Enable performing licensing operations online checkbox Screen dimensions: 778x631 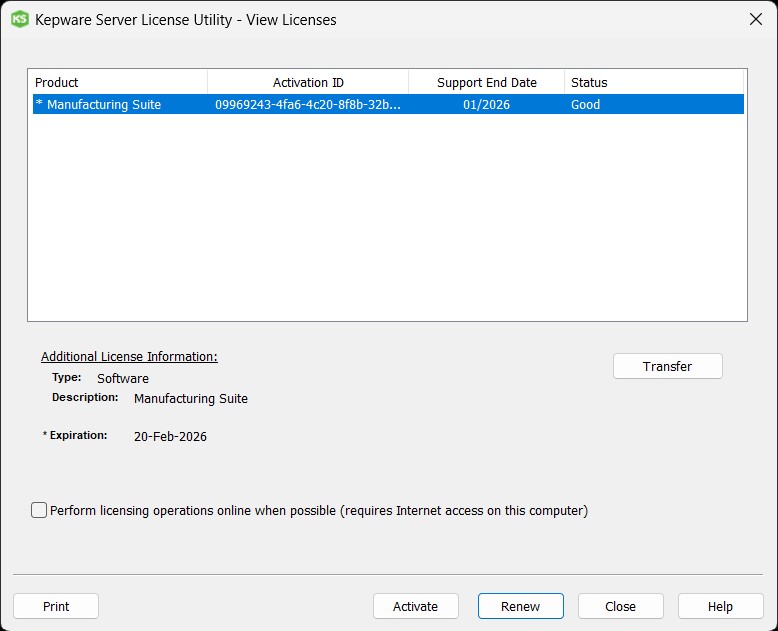tap(39, 510)
